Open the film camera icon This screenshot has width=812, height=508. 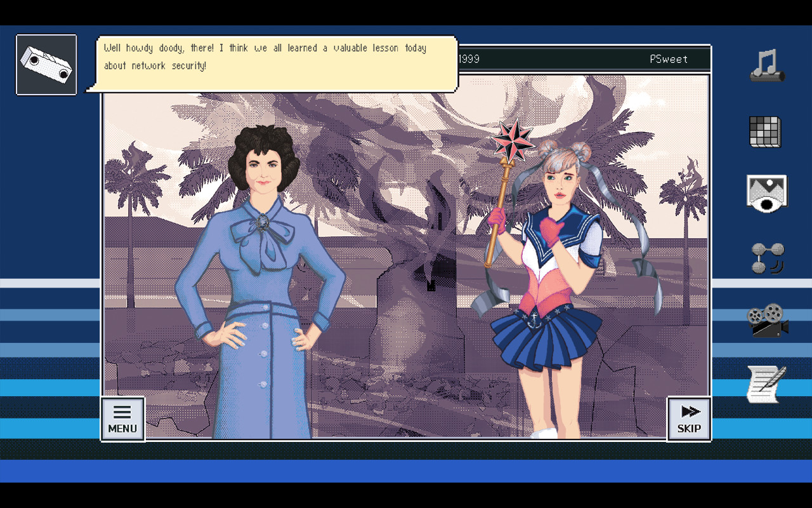point(767,320)
